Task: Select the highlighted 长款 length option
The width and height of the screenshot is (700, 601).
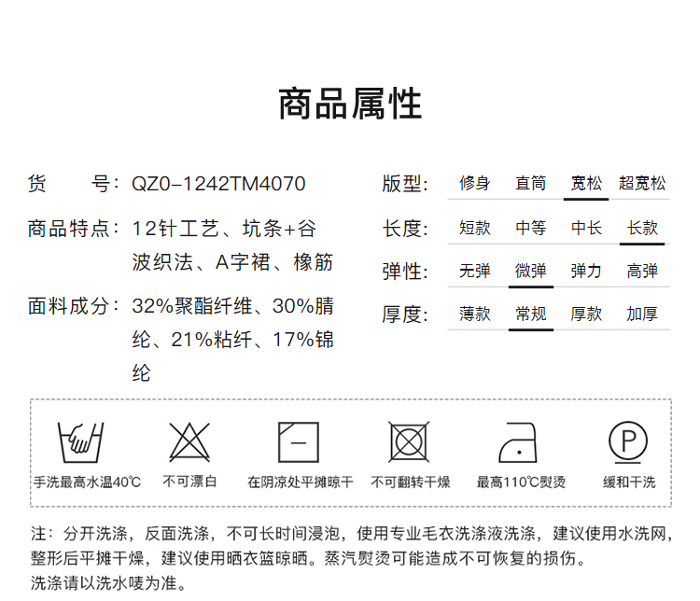Action: 642,228
